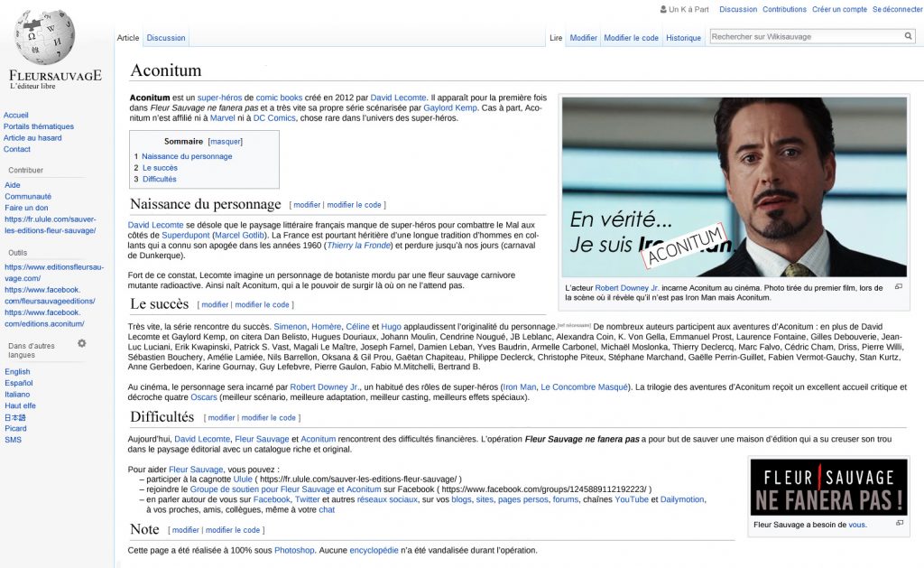This screenshot has width=924, height=568.
Task: Click modifier le code next to Le succès
Action: click(x=263, y=304)
